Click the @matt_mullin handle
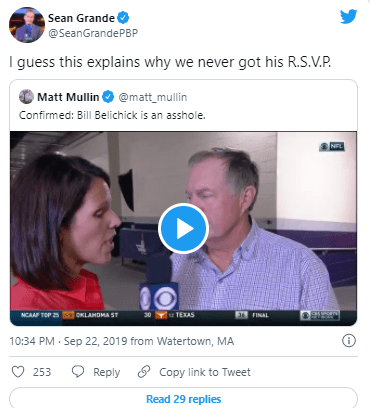 click(x=153, y=97)
